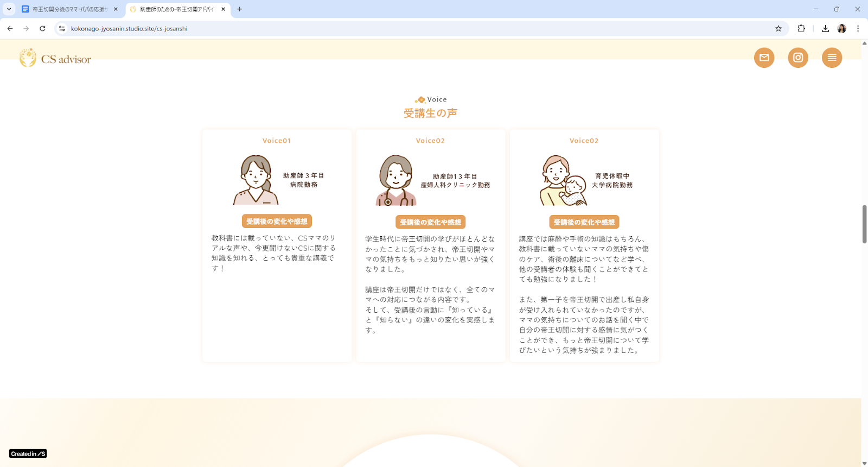
Task: Click the Created in Studio badge
Action: tap(28, 453)
